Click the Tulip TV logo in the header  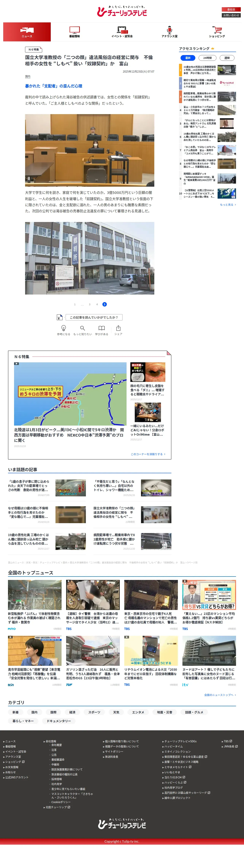point(122,11)
